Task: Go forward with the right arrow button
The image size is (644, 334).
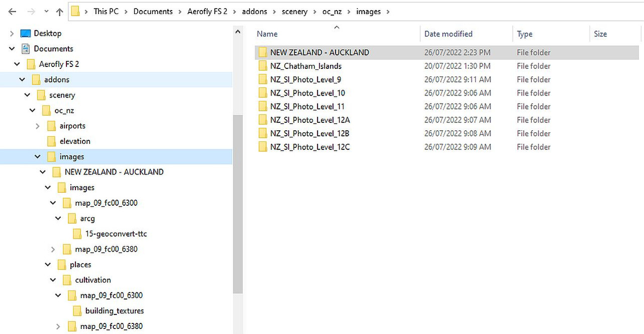Action: click(x=31, y=12)
